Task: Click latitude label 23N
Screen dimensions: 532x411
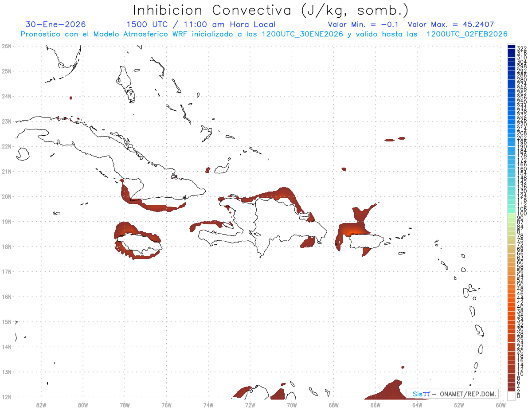Action: (x=6, y=121)
